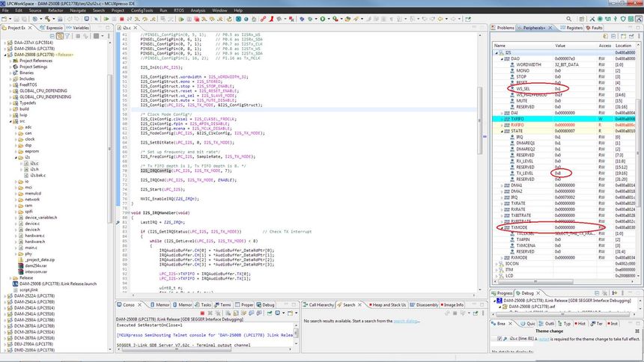Screen dimensions: 644x362
Task: Select the TXFIFO register row
Action: (x=565, y=119)
